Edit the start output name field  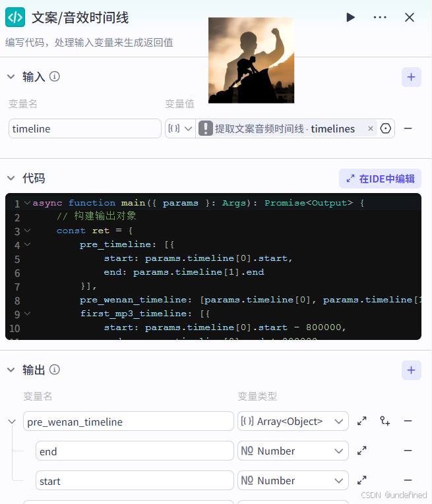click(x=135, y=480)
